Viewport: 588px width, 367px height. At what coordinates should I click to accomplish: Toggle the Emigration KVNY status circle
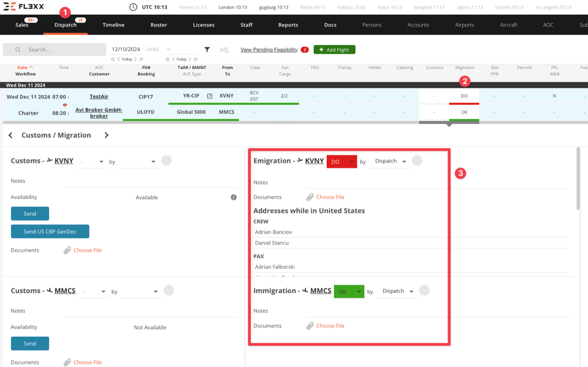417,161
